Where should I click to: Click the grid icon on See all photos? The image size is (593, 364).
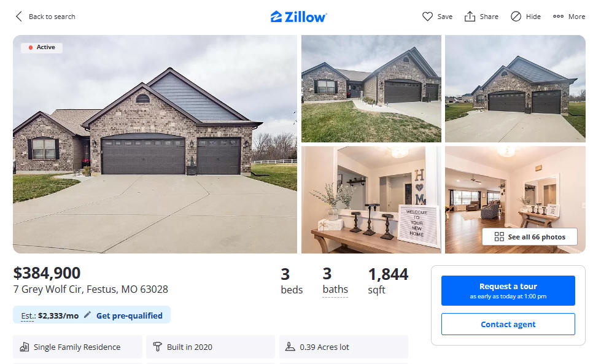[x=499, y=236]
